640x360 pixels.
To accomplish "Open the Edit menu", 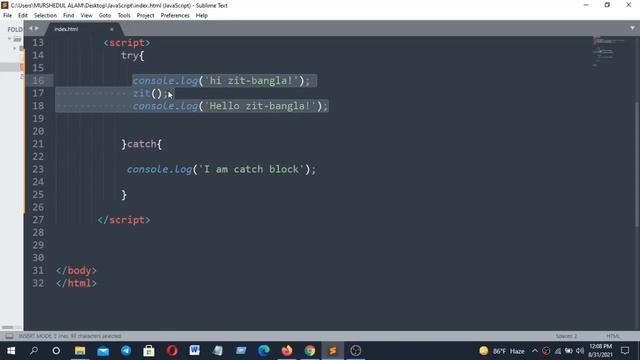I will (x=22, y=16).
